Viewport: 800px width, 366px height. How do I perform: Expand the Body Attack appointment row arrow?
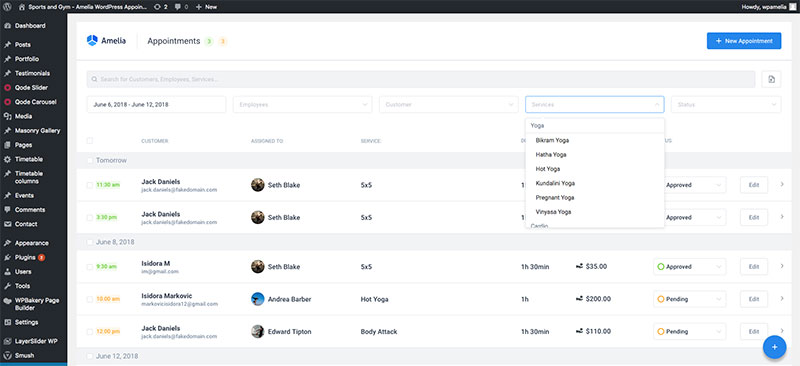pos(782,331)
